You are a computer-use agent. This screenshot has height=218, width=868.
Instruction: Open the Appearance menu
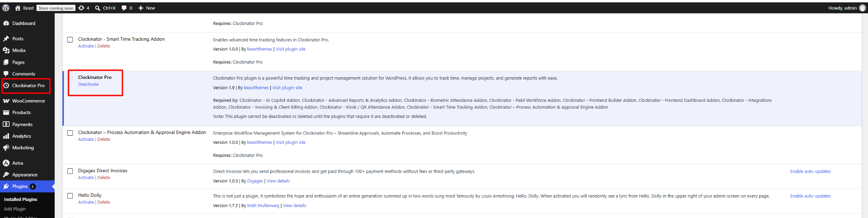pyautogui.click(x=25, y=174)
